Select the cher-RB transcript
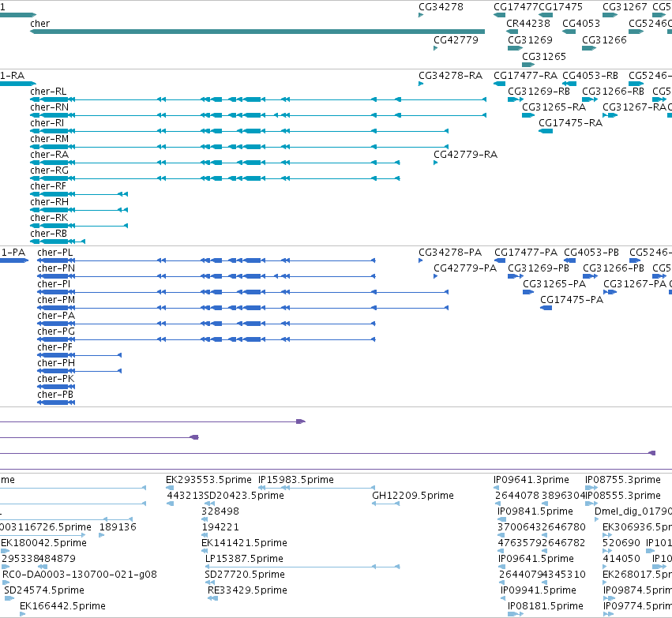This screenshot has height=618, width=672. coord(48,234)
